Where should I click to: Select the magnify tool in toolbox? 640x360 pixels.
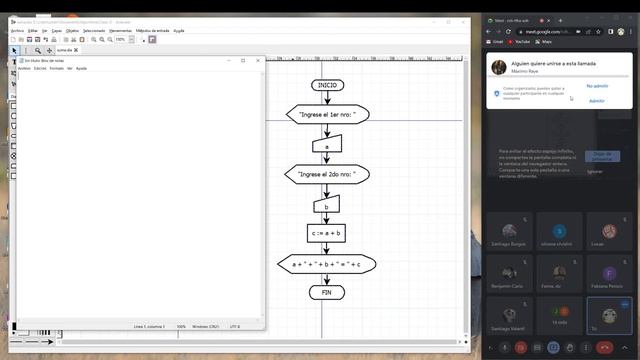38,50
